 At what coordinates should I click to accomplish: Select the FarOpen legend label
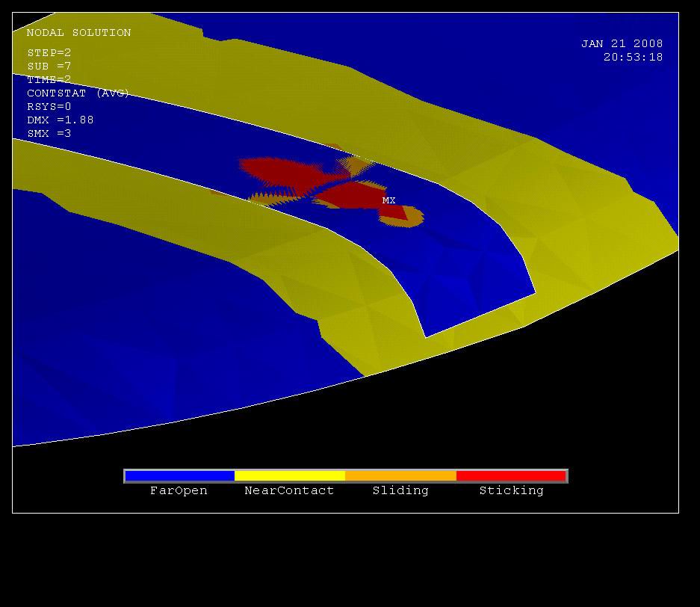point(179,490)
